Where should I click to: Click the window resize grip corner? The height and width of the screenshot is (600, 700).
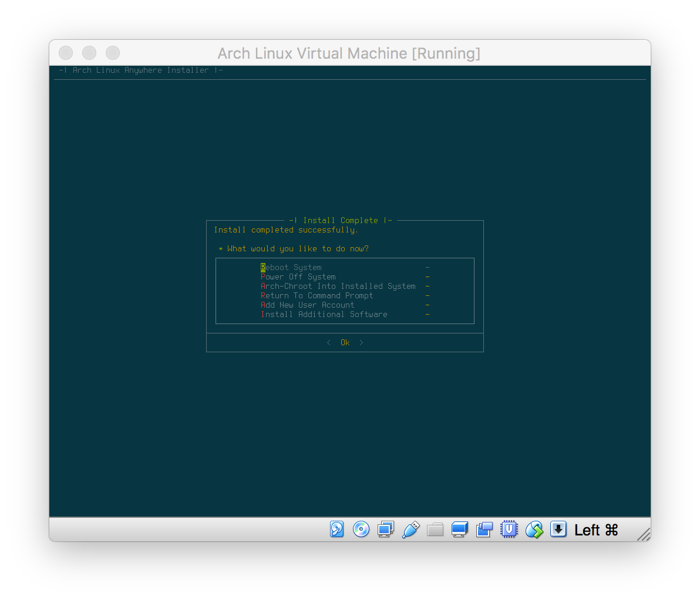[643, 534]
